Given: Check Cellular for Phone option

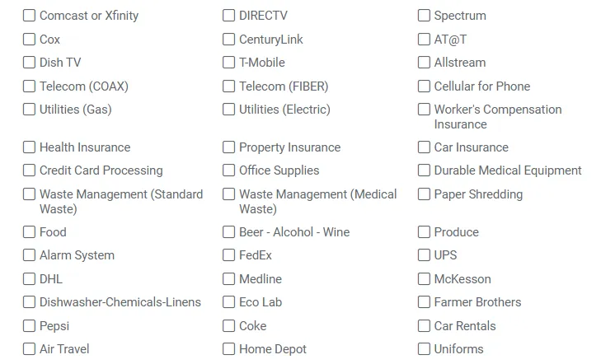Looking at the screenshot, I should 425,86.
